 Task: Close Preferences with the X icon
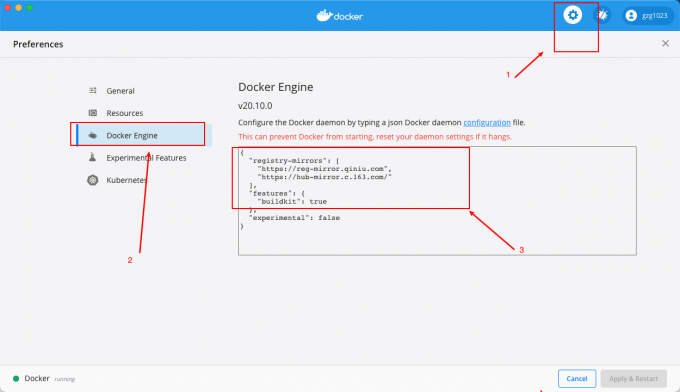tap(665, 43)
